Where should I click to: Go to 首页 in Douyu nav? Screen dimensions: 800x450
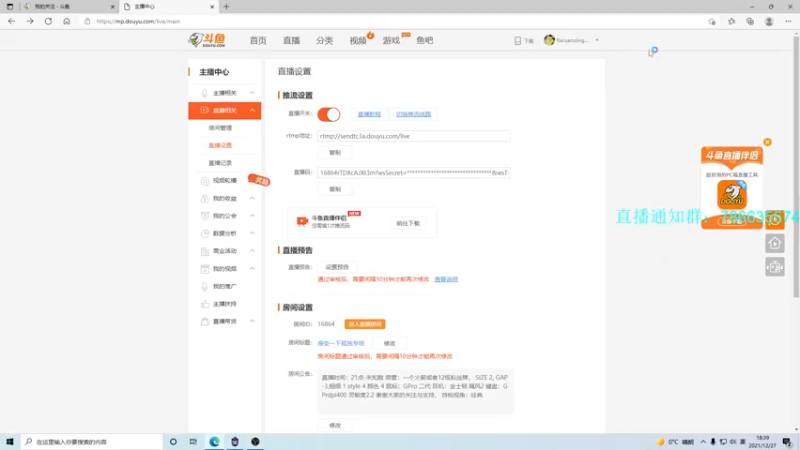258,40
